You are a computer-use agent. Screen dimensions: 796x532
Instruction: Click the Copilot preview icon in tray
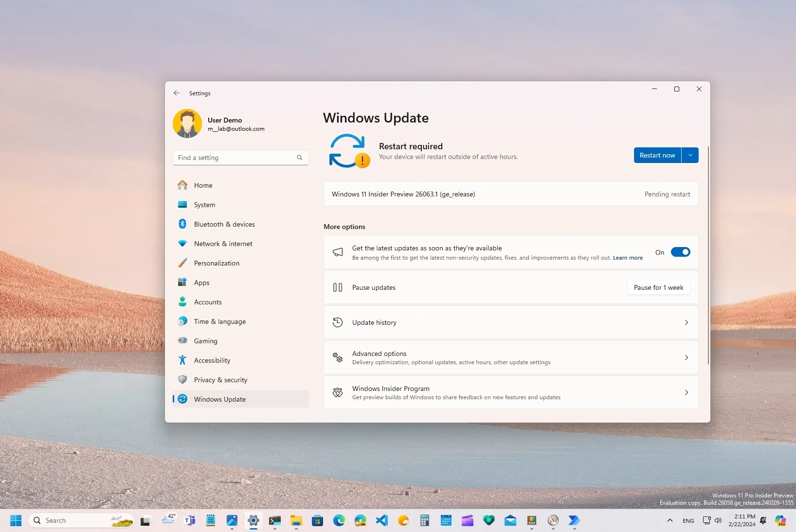(781, 521)
